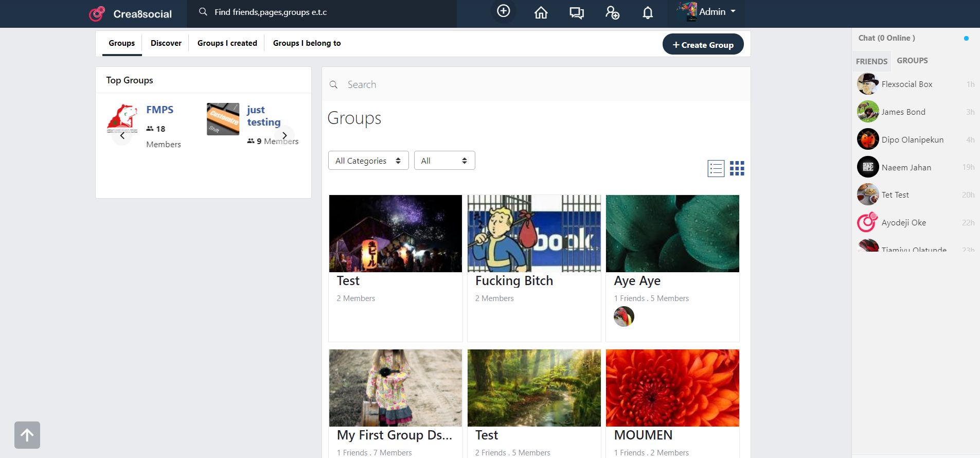Image resolution: width=980 pixels, height=458 pixels.
Task: Select the Groups tab
Action: pyautogui.click(x=122, y=43)
